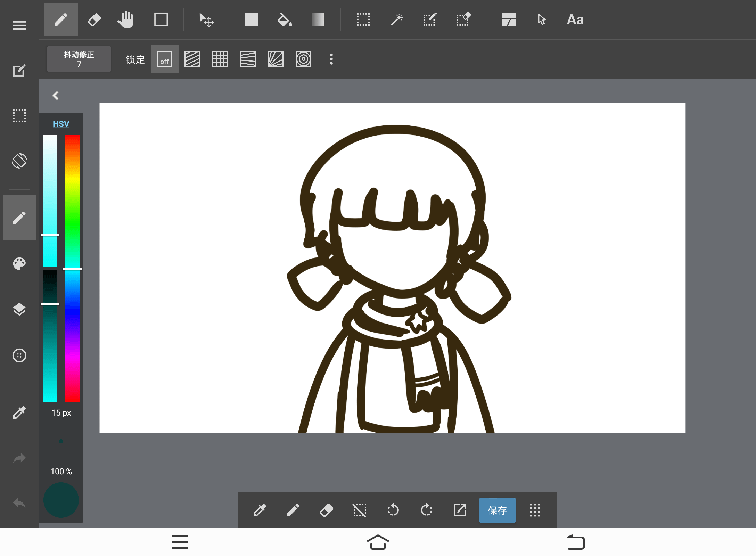Viewport: 756px width, 556px height.
Task: Enable parallel lines snap guide
Action: 192,59
